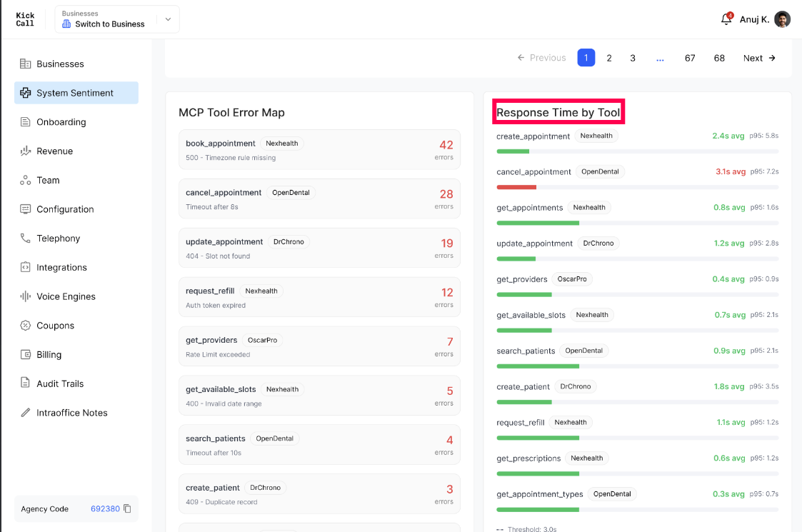Viewport: 802px width, 532px height.
Task: Click the Intraoffice Notes pencil icon
Action: click(x=25, y=412)
